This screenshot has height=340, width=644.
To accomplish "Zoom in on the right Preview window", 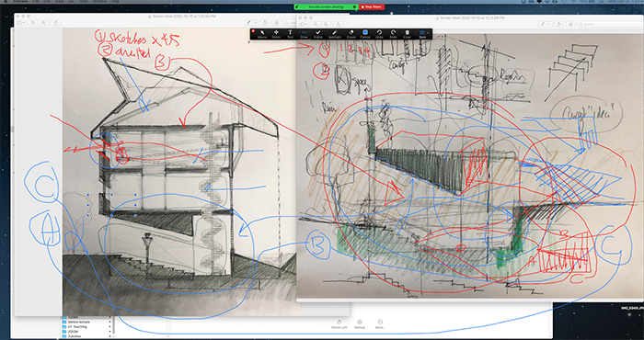I will pos(326,25).
